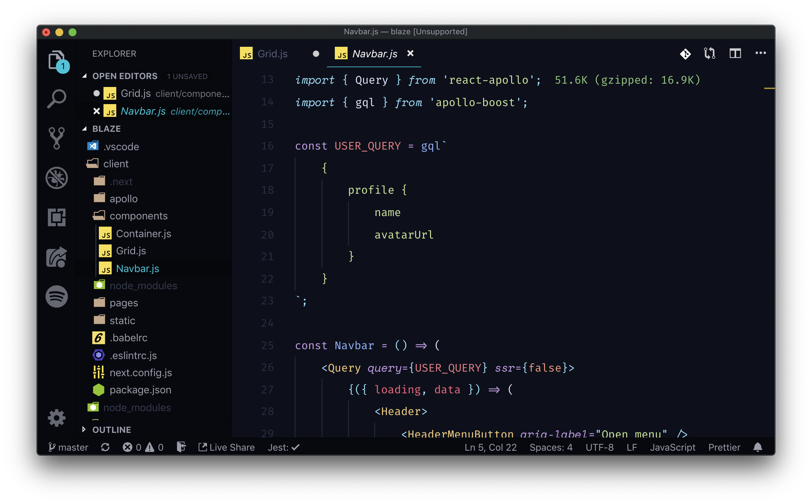Open the Debug view icon

57,178
